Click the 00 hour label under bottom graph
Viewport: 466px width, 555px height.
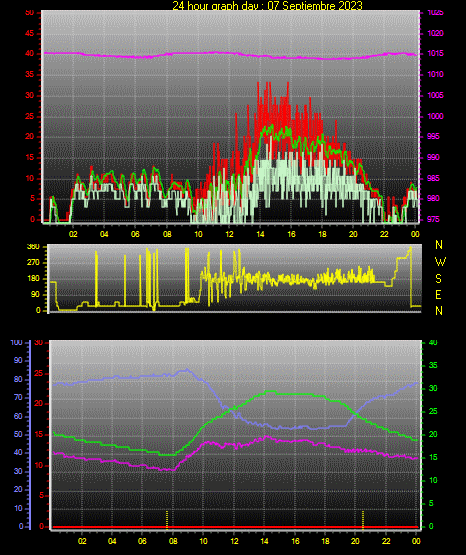416,541
